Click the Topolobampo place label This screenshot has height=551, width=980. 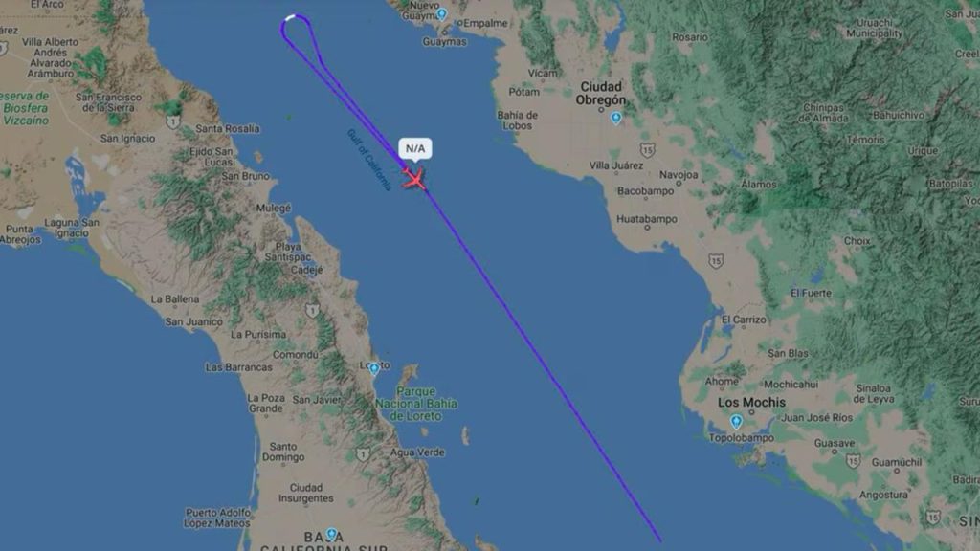(x=742, y=438)
